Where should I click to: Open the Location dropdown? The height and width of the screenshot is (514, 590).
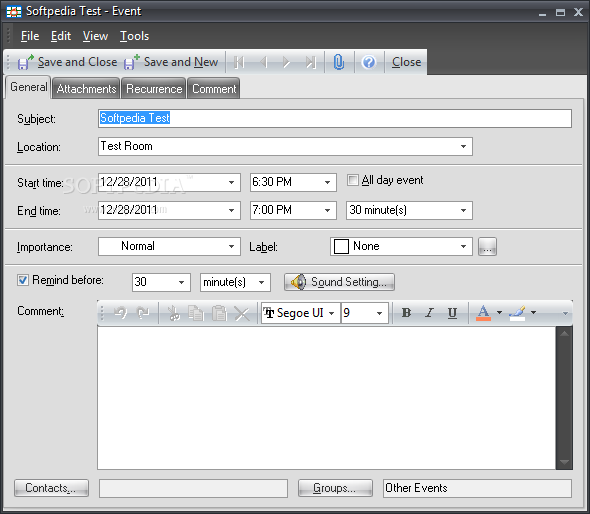(464, 146)
